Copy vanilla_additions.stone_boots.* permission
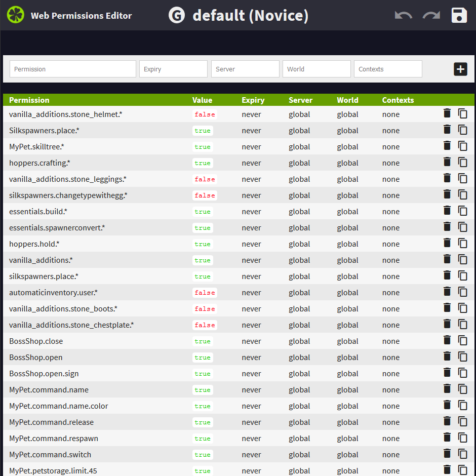Viewport: 476px width, 476px height. tap(462, 308)
